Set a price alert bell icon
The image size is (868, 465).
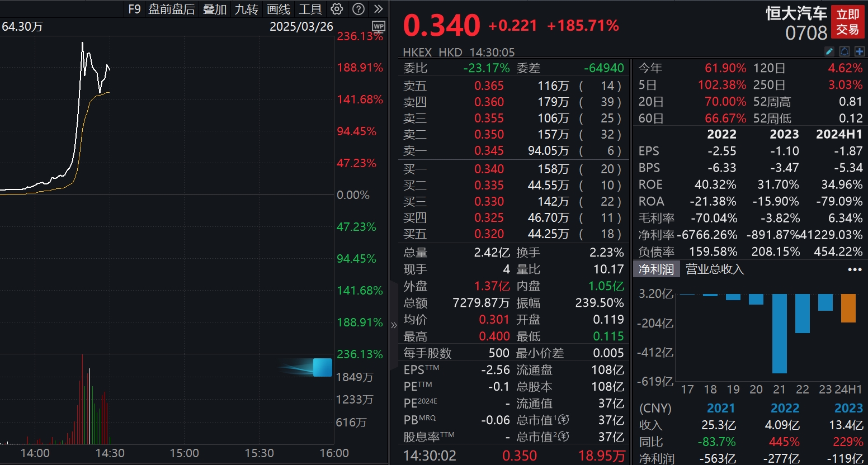[845, 51]
